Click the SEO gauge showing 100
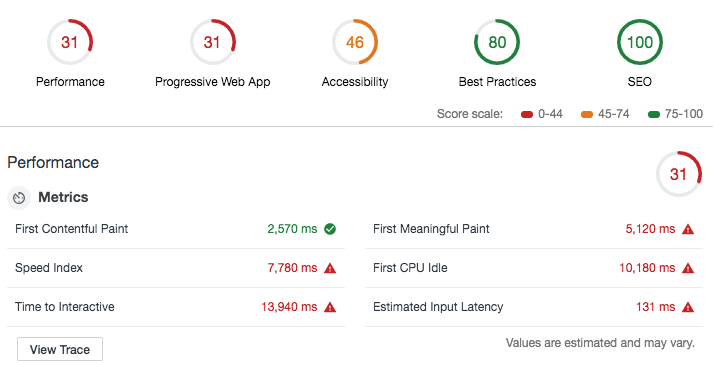 640,42
